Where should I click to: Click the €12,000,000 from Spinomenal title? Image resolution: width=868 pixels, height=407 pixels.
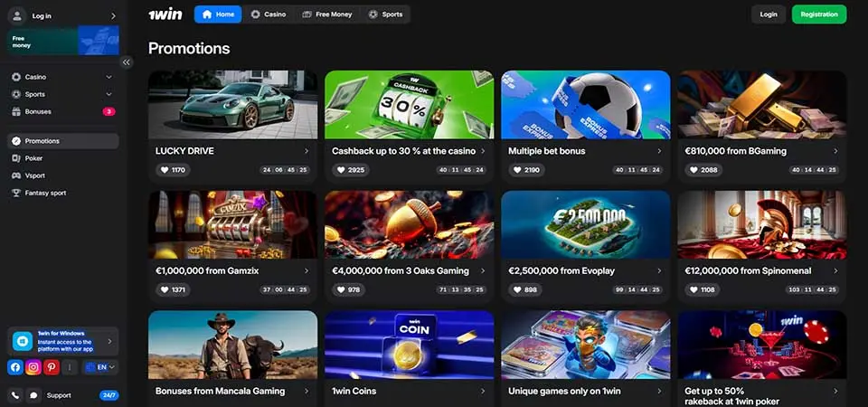(748, 270)
